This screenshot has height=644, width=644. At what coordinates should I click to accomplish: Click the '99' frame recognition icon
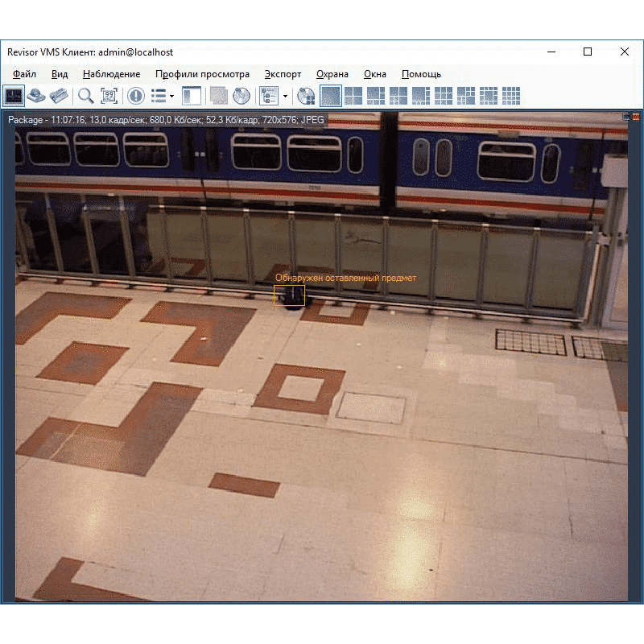(109, 96)
